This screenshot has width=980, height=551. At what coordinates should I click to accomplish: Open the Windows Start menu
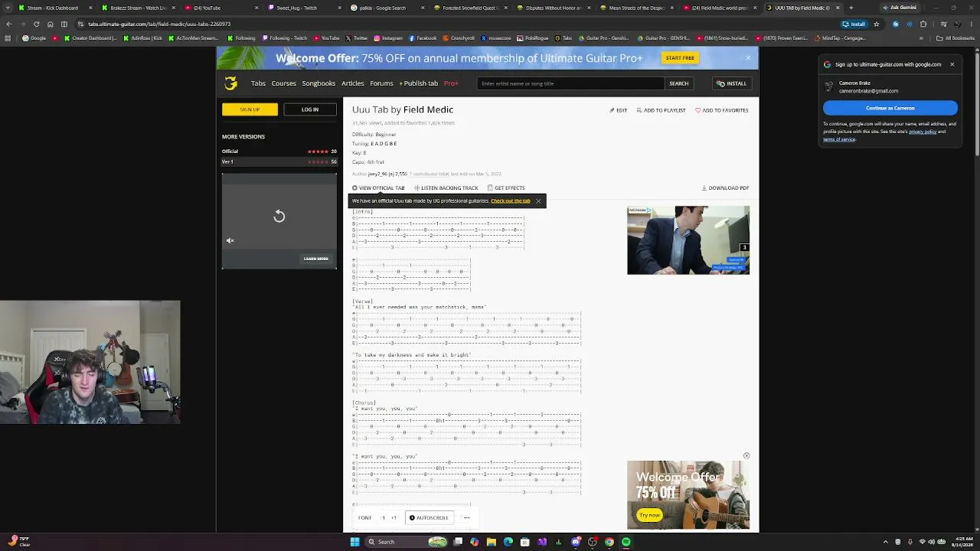click(354, 542)
